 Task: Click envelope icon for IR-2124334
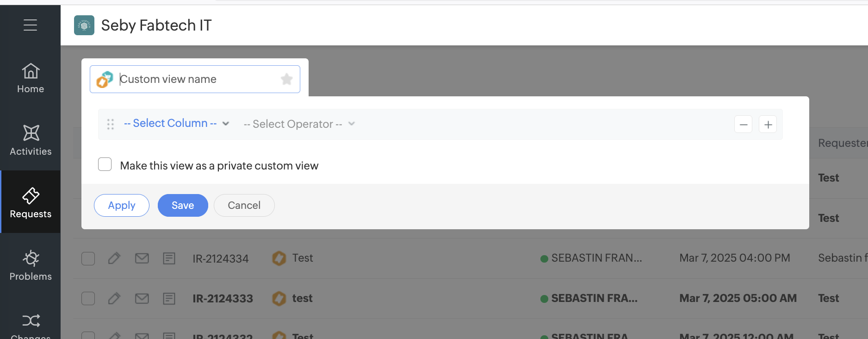[142, 258]
